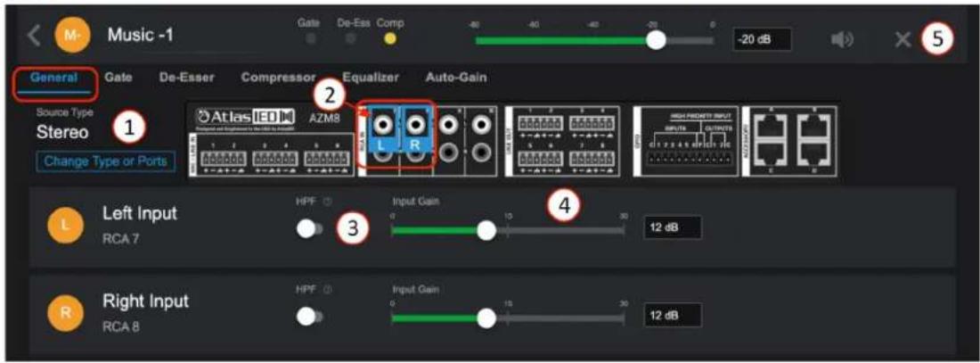Screen dimensions: 980x363
Task: Switch to the Gate tab
Action: (x=118, y=78)
